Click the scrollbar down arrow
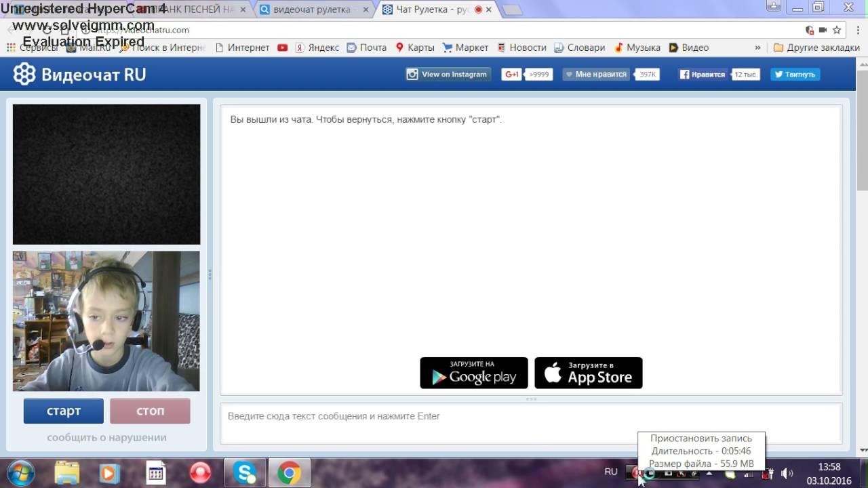868x488 pixels. tap(863, 450)
